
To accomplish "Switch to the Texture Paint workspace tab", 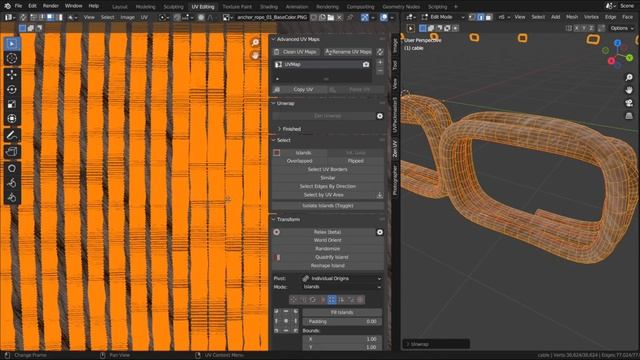I will pos(237,7).
